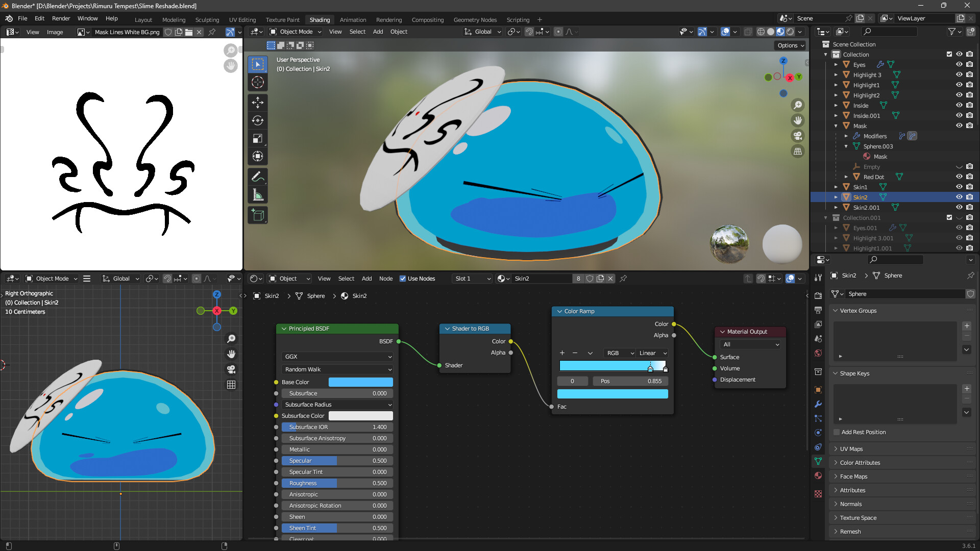
Task: Select the Rotate tool
Action: coord(258,121)
